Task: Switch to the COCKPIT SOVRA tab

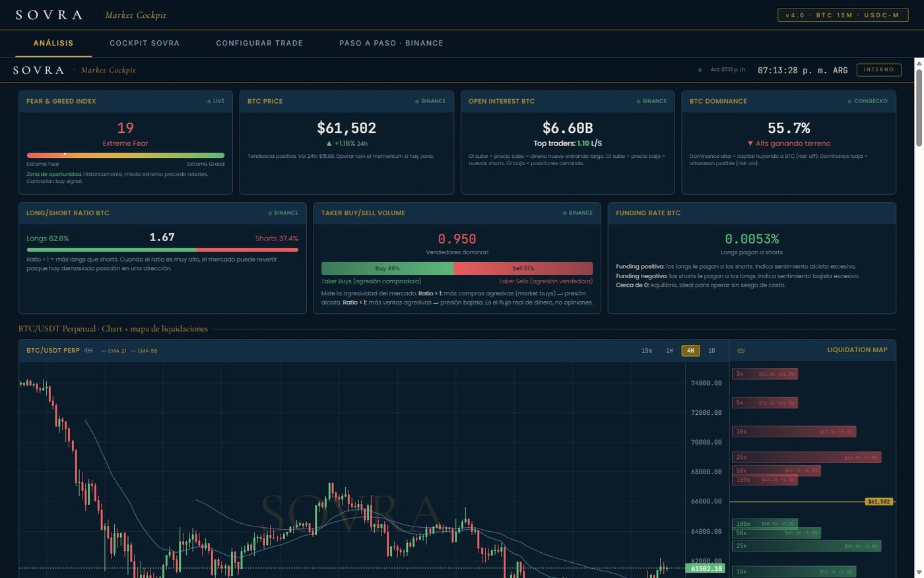Action: point(145,43)
